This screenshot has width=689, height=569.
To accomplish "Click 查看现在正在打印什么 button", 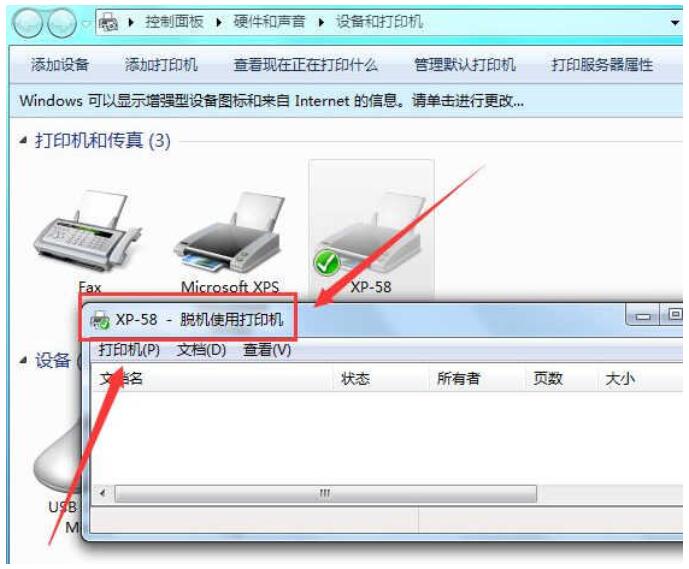I will pyautogui.click(x=305, y=65).
